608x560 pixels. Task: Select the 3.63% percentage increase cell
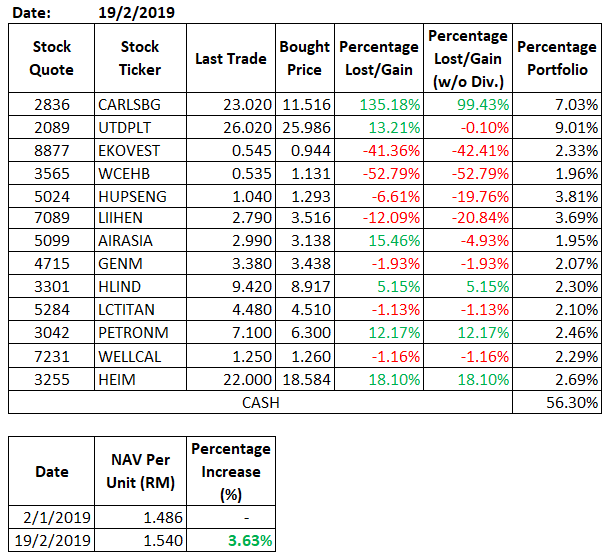(x=230, y=541)
